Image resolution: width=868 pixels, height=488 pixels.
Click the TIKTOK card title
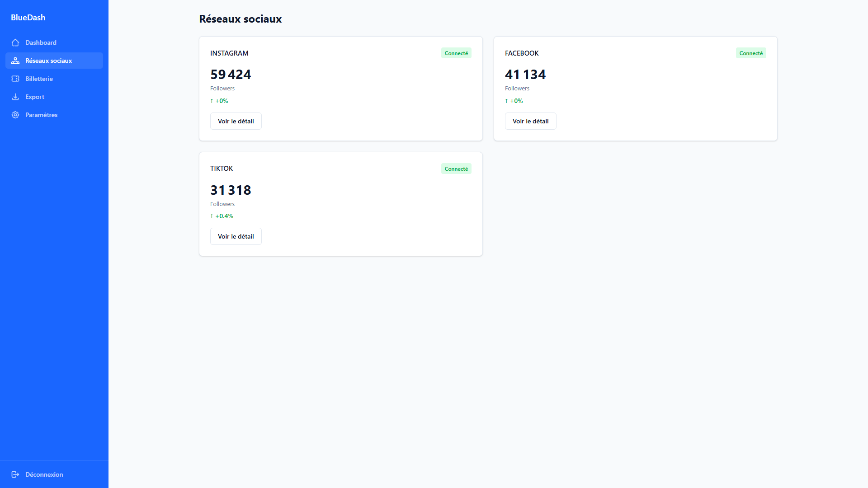click(222, 169)
